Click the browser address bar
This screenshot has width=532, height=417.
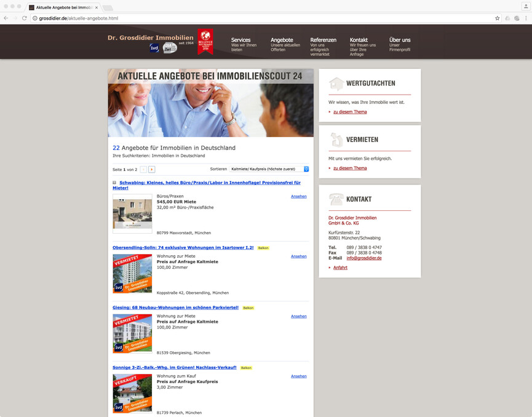click(x=246, y=18)
